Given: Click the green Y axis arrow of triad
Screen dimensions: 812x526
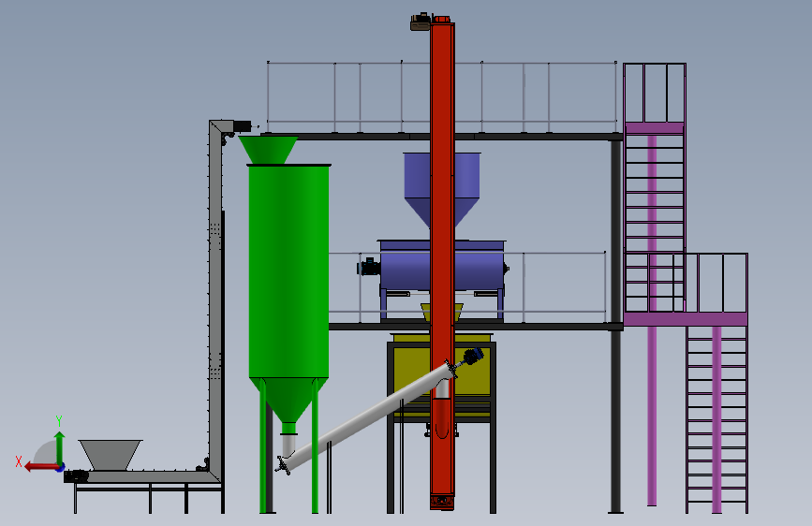Looking at the screenshot, I should point(60,447).
